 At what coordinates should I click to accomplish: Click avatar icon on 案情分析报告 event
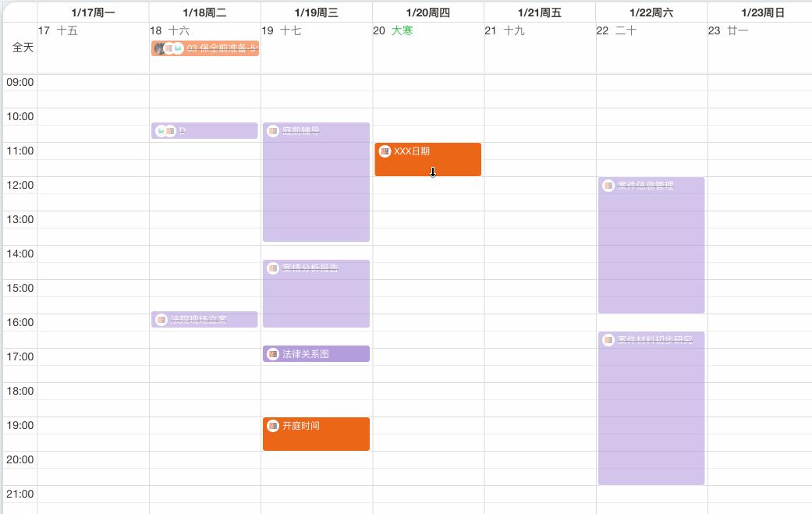click(x=272, y=268)
